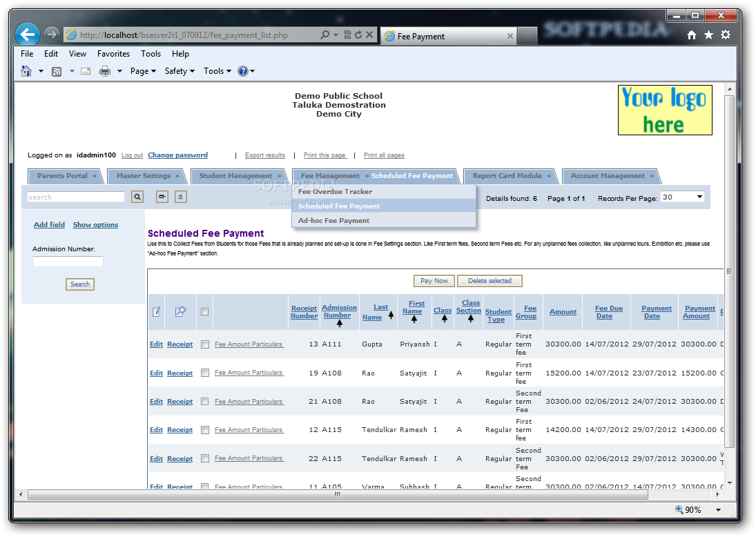
Task: Go back with the browser back arrow
Action: tap(28, 35)
